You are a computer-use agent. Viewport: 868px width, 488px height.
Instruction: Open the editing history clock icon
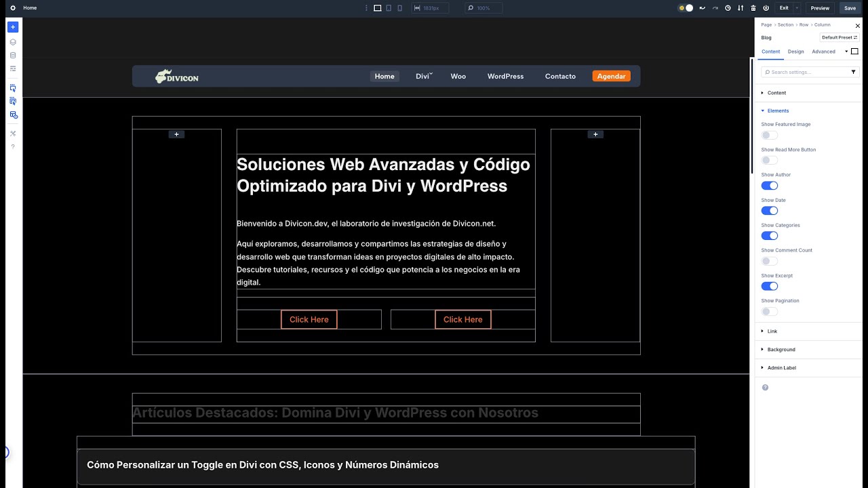coord(728,8)
